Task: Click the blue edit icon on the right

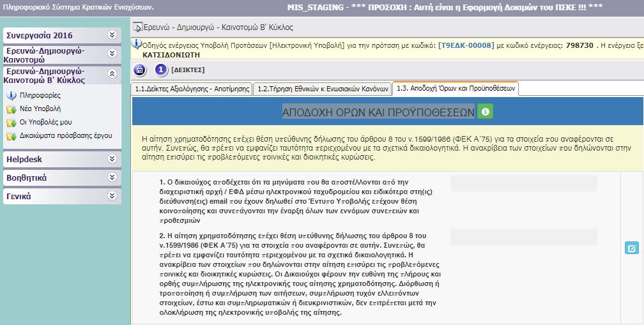Action: point(632,248)
